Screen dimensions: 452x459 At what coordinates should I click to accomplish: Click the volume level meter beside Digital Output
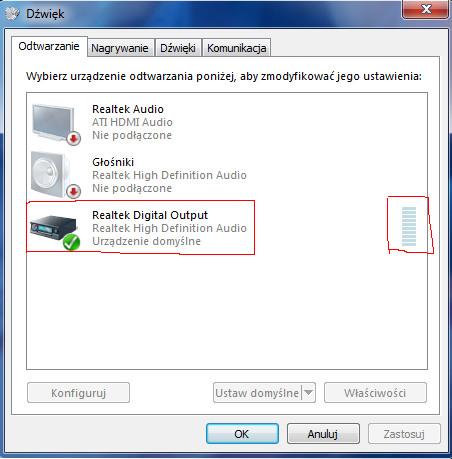409,226
